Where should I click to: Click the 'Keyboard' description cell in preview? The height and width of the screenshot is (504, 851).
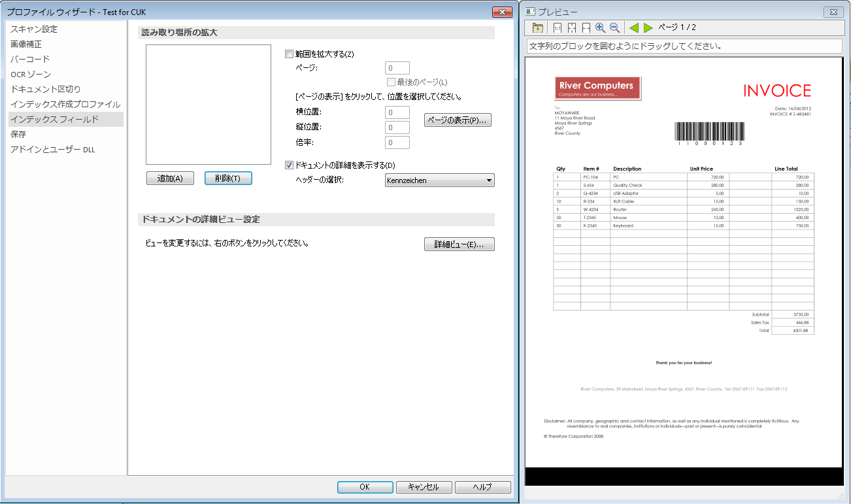tap(623, 226)
